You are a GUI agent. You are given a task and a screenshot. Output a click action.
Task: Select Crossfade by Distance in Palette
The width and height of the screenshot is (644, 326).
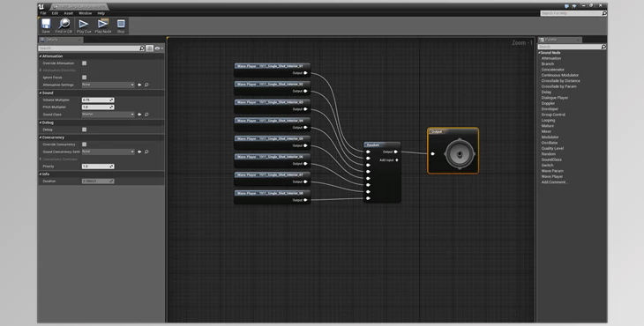(x=560, y=81)
